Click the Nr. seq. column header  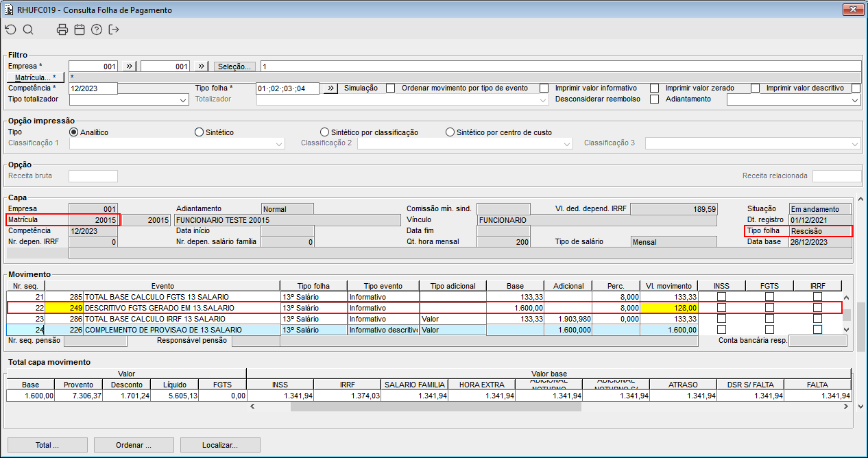(x=27, y=286)
